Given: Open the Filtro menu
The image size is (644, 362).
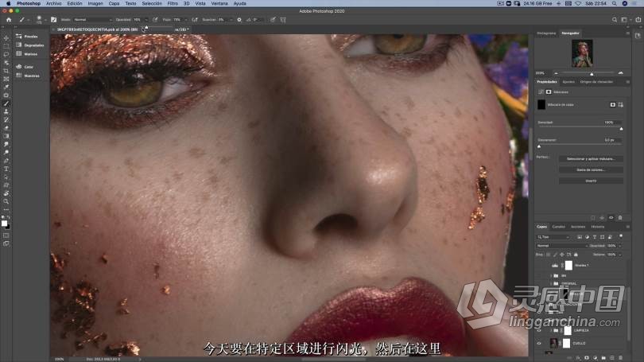Looking at the screenshot, I should tap(173, 3).
